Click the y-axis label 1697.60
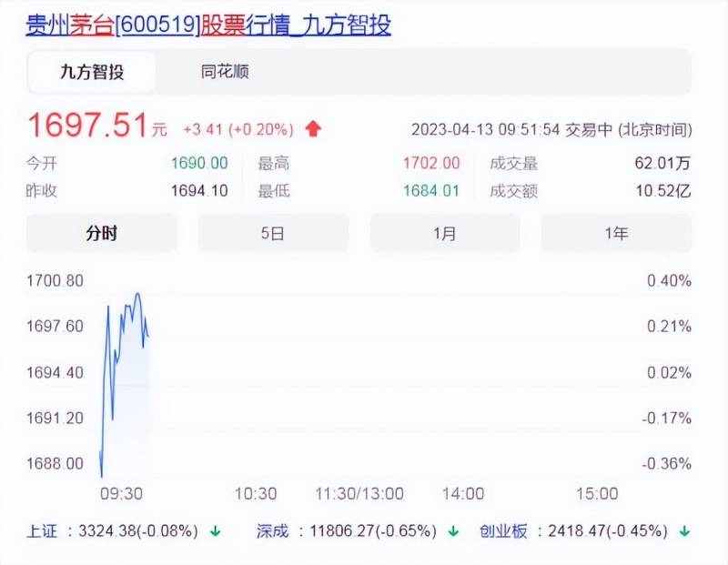The image size is (728, 565). pyautogui.click(x=55, y=327)
